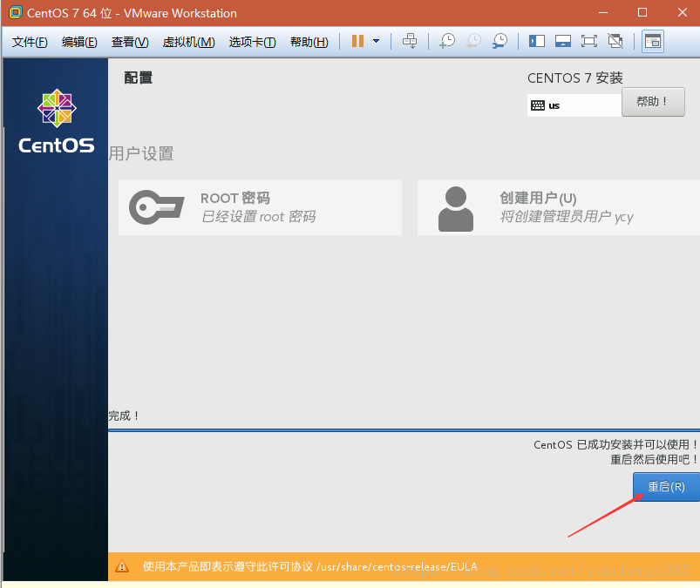Image resolution: width=700 pixels, height=588 pixels.
Task: Click the keyboard icon beside us
Action: tap(538, 105)
